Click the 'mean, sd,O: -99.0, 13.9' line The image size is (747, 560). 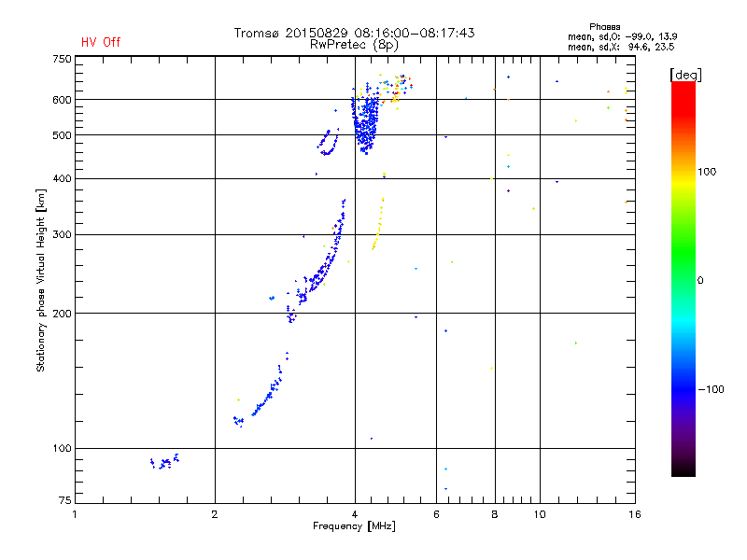(622, 36)
